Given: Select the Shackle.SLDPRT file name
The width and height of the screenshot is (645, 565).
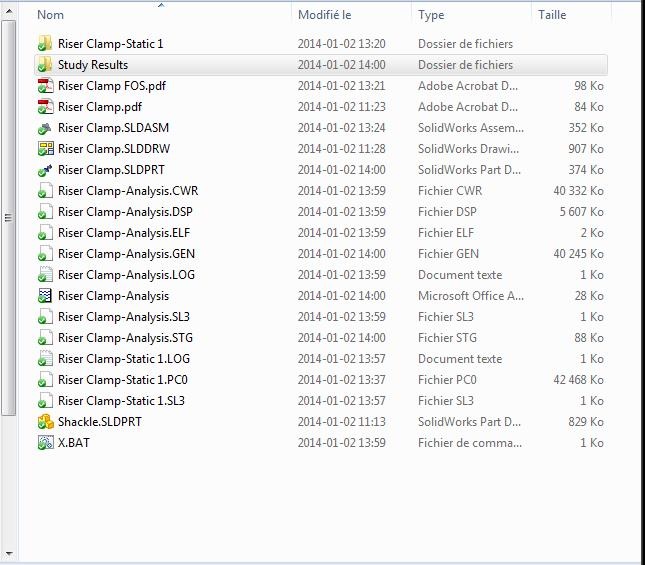Looking at the screenshot, I should [x=100, y=421].
